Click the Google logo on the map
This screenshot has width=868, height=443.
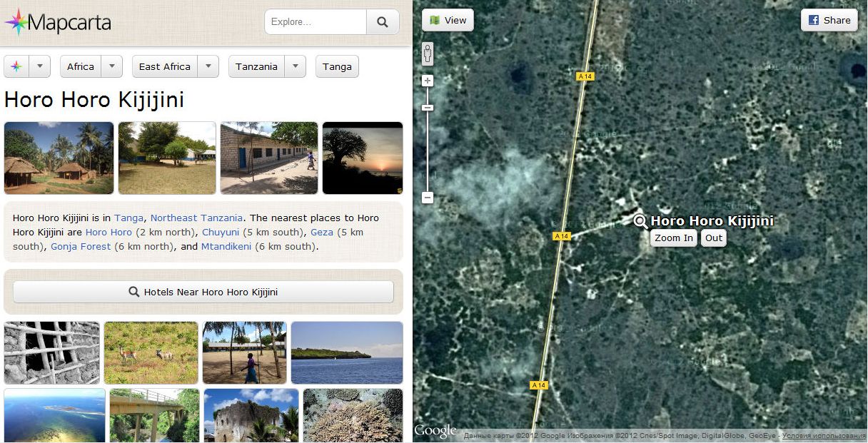coord(435,431)
